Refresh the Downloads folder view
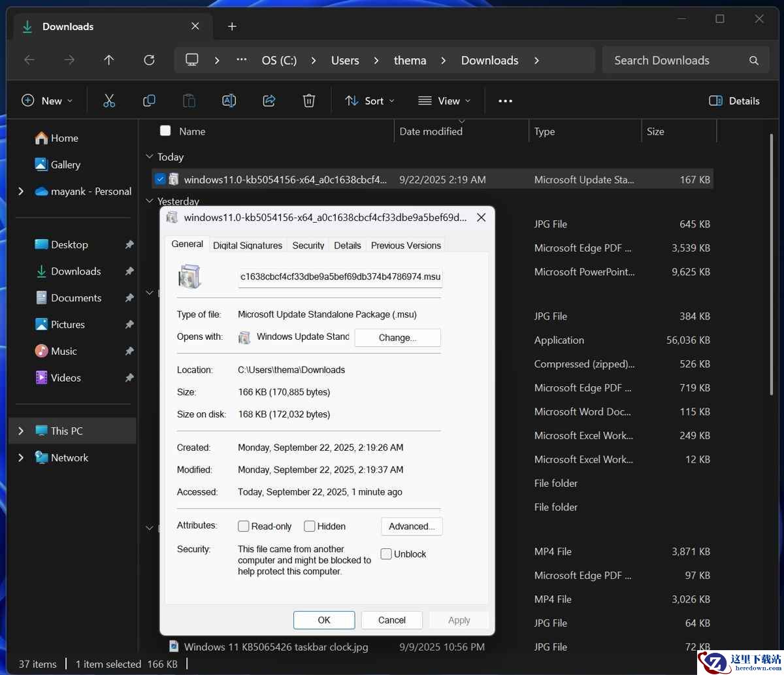Image resolution: width=784 pixels, height=675 pixels. point(149,60)
